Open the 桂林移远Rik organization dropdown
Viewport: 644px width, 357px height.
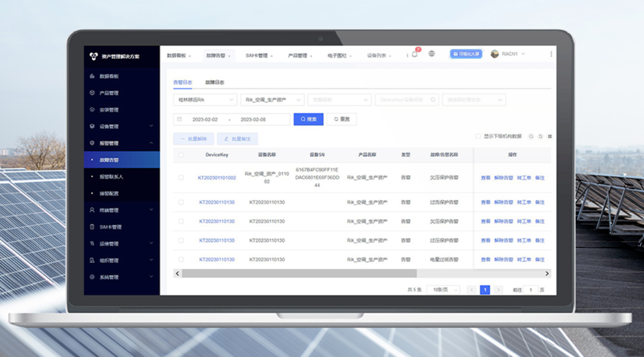205,100
